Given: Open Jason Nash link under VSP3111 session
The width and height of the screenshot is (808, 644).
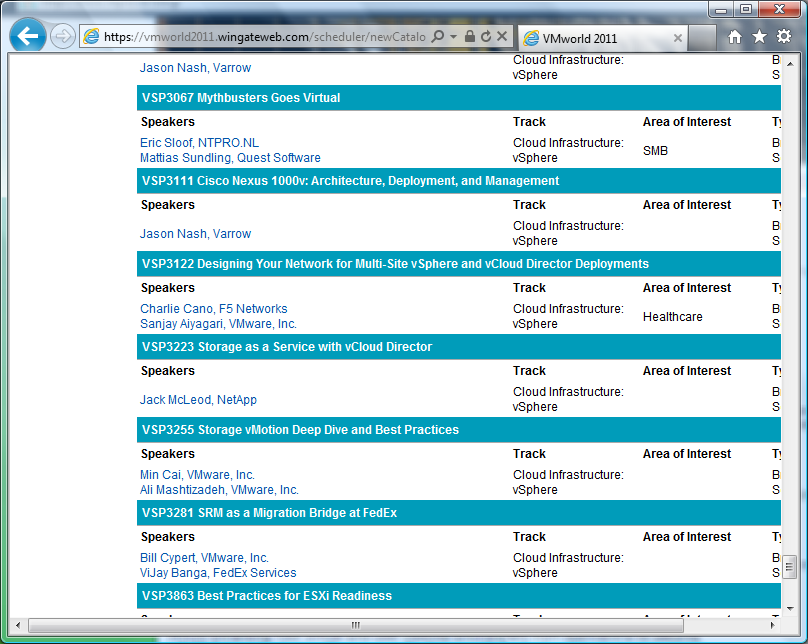Looking at the screenshot, I should [x=195, y=233].
